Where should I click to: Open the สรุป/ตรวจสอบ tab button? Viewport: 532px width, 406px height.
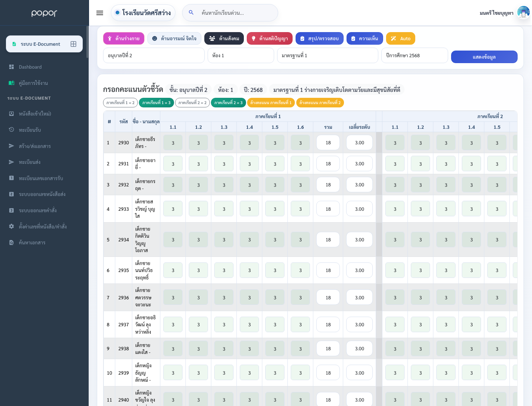pyautogui.click(x=320, y=38)
